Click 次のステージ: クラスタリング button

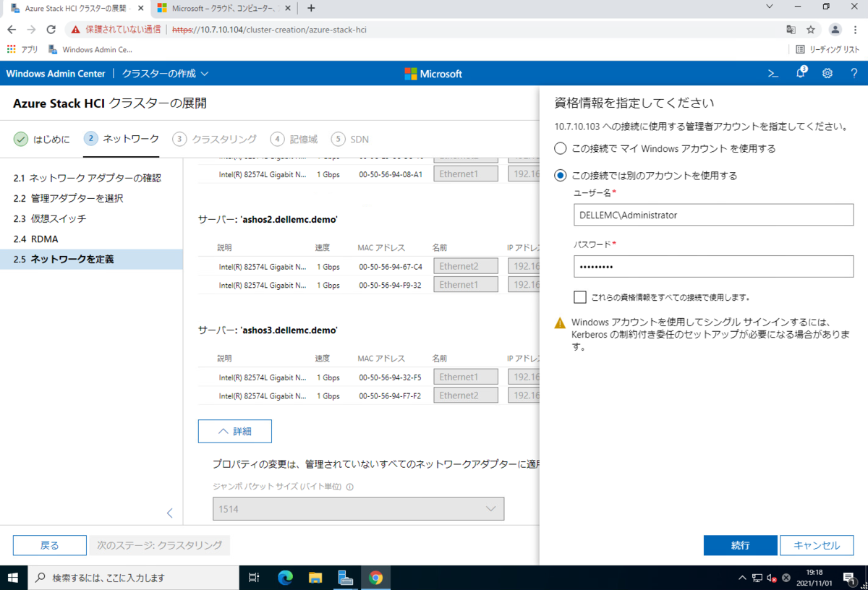[159, 545]
